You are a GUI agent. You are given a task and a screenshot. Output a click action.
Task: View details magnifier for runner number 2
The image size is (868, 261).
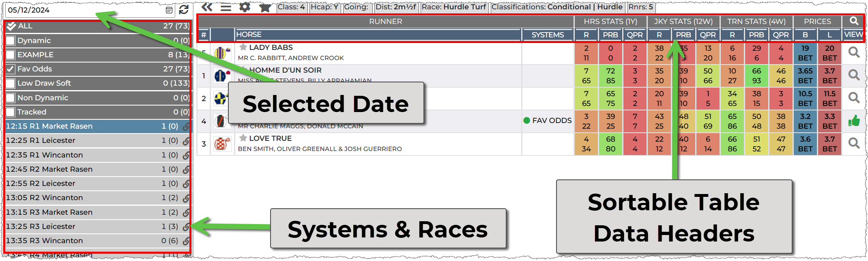point(854,98)
